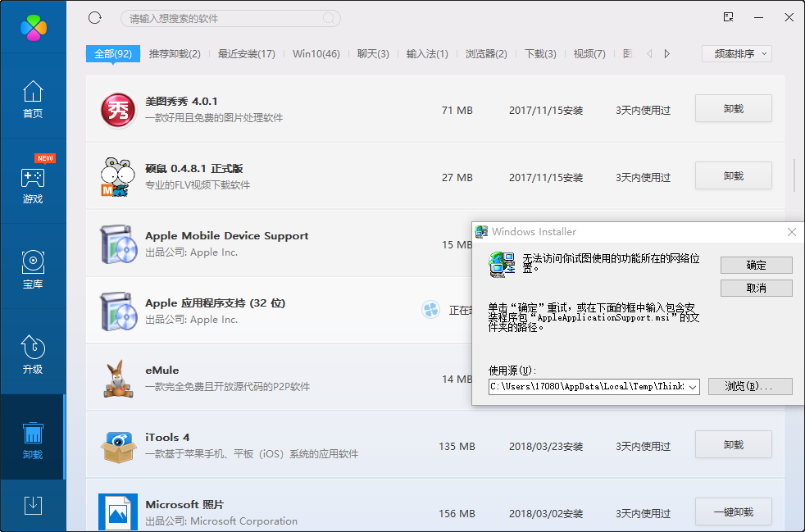Click the iTools 4 box icon
Image resolution: width=805 pixels, height=532 pixels.
pos(118,446)
